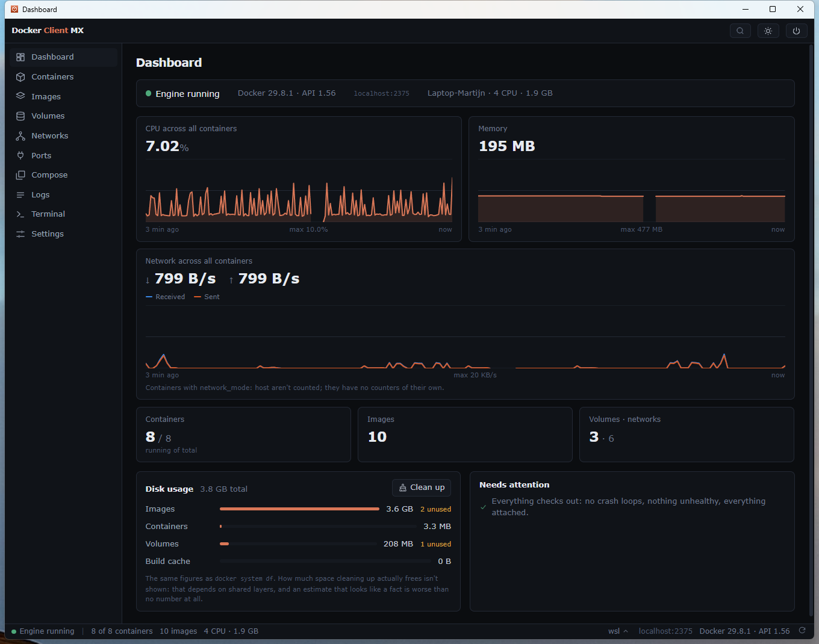View the Logs page
819x644 pixels.
point(63,195)
